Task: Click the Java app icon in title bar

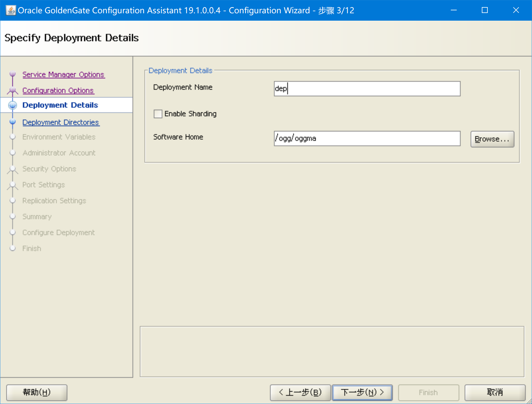Action: [11, 10]
